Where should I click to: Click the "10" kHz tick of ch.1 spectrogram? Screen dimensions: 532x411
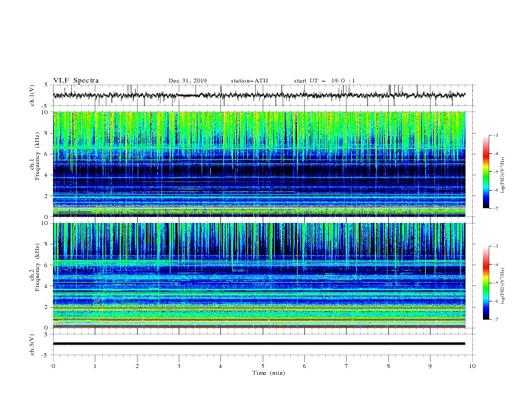click(x=46, y=112)
